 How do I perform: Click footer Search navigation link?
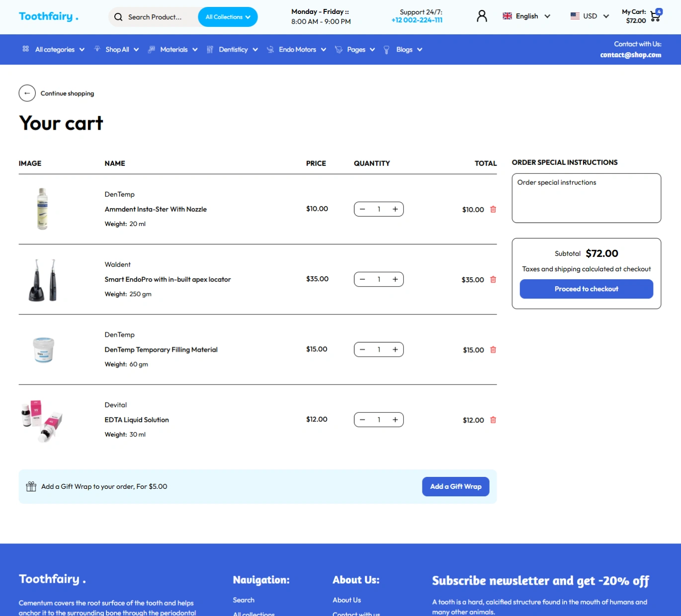[244, 600]
